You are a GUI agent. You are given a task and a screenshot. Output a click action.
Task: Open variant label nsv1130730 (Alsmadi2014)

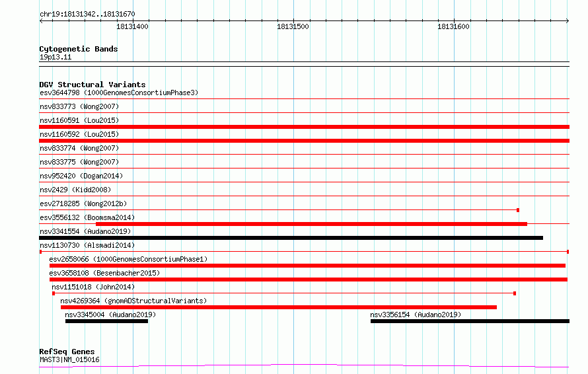[x=87, y=245]
